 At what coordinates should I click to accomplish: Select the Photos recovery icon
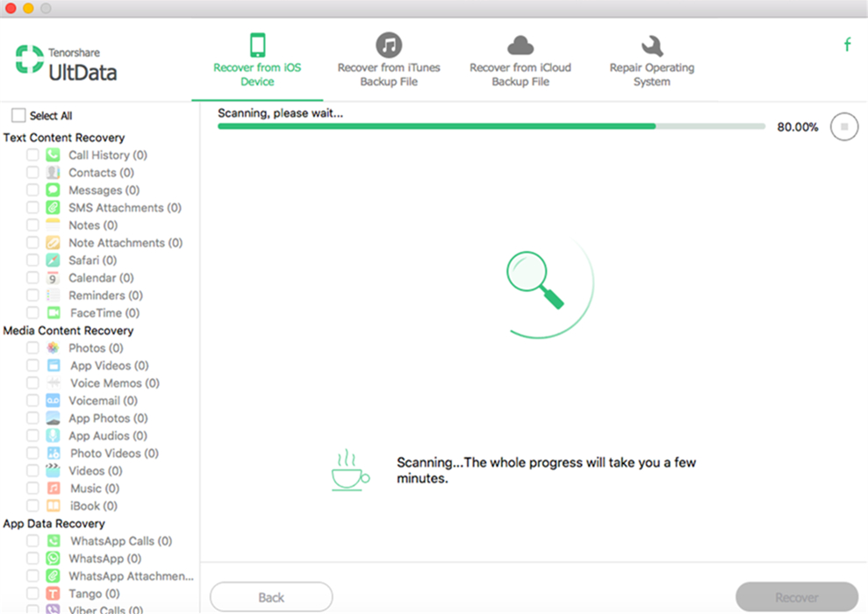coord(54,347)
